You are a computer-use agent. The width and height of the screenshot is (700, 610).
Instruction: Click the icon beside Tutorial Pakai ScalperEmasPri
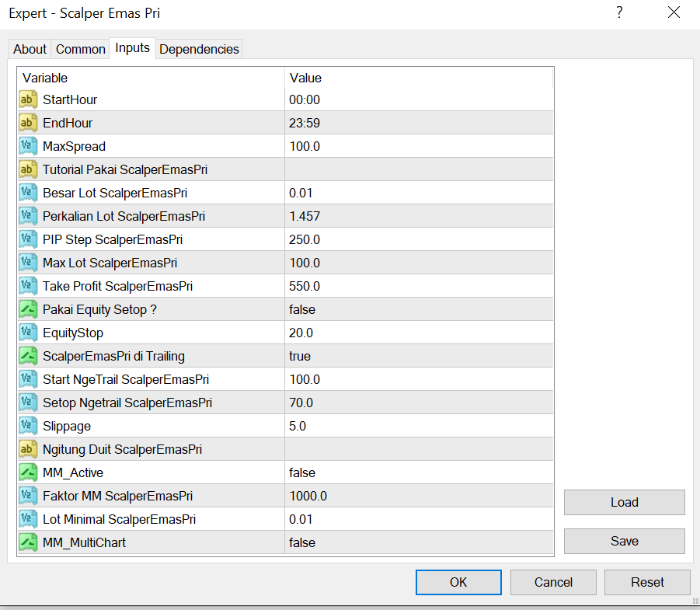point(28,169)
